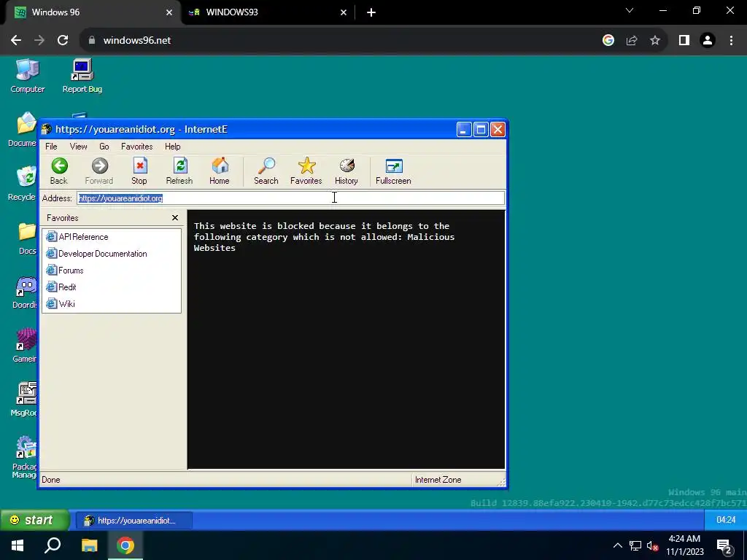The height and width of the screenshot is (560, 747).
Task: Select the Computer desktop icon
Action: click(27, 76)
